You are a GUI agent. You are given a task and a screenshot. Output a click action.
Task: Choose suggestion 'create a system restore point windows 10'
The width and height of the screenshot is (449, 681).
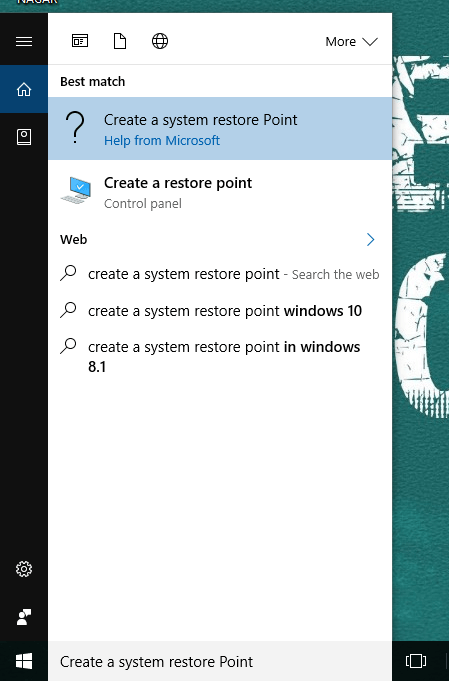click(x=220, y=311)
